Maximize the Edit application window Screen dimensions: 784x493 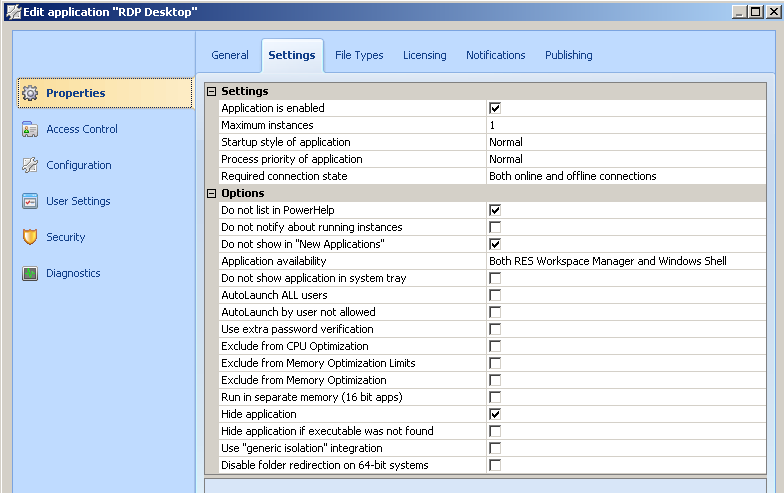point(755,12)
